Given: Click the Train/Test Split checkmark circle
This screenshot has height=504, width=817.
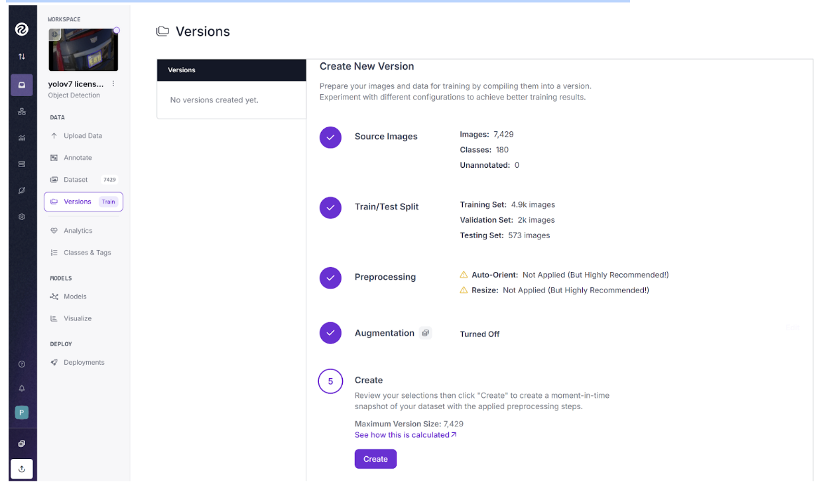Looking at the screenshot, I should coord(330,208).
